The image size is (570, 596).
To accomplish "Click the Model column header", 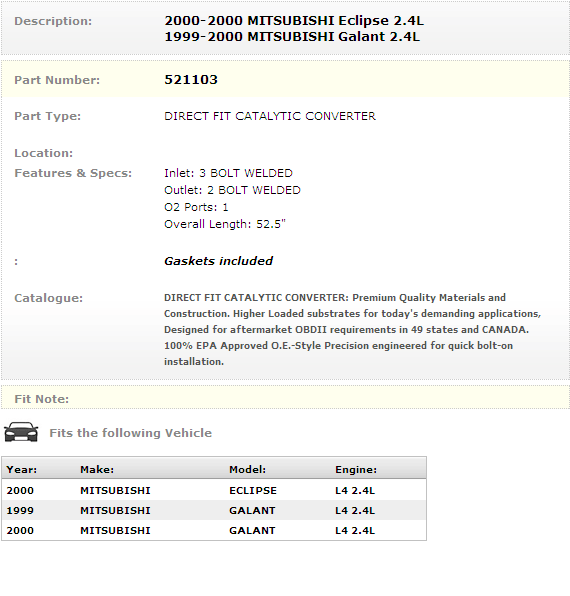I will click(247, 469).
